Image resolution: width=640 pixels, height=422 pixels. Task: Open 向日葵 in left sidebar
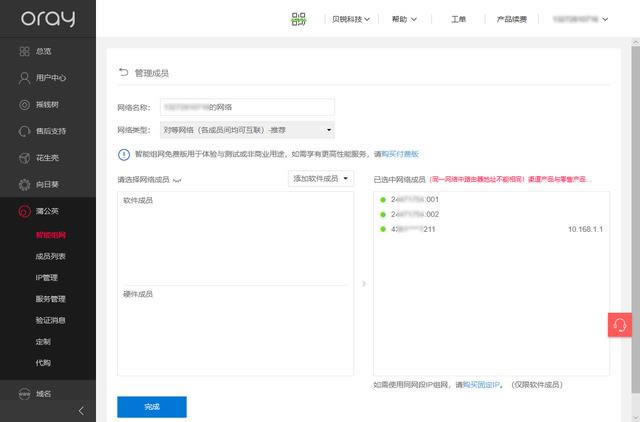coord(43,185)
